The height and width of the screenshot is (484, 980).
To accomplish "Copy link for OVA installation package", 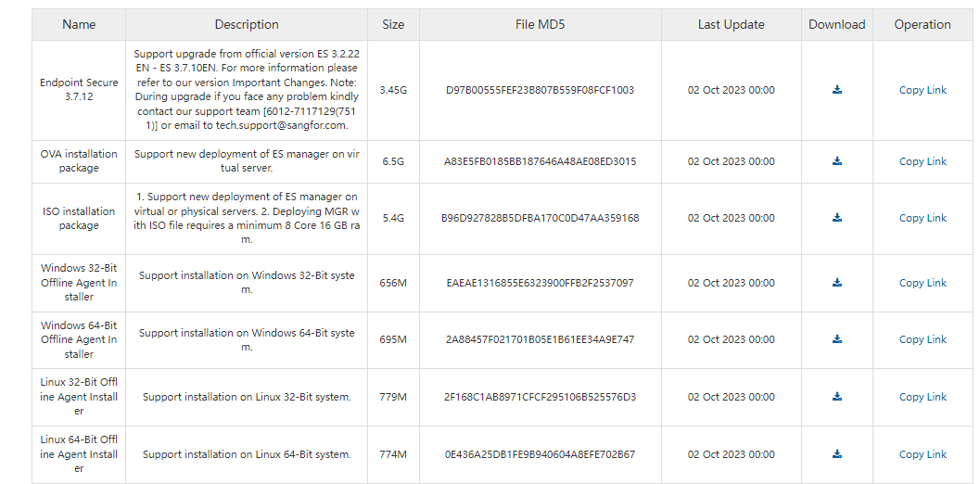I will point(923,161).
